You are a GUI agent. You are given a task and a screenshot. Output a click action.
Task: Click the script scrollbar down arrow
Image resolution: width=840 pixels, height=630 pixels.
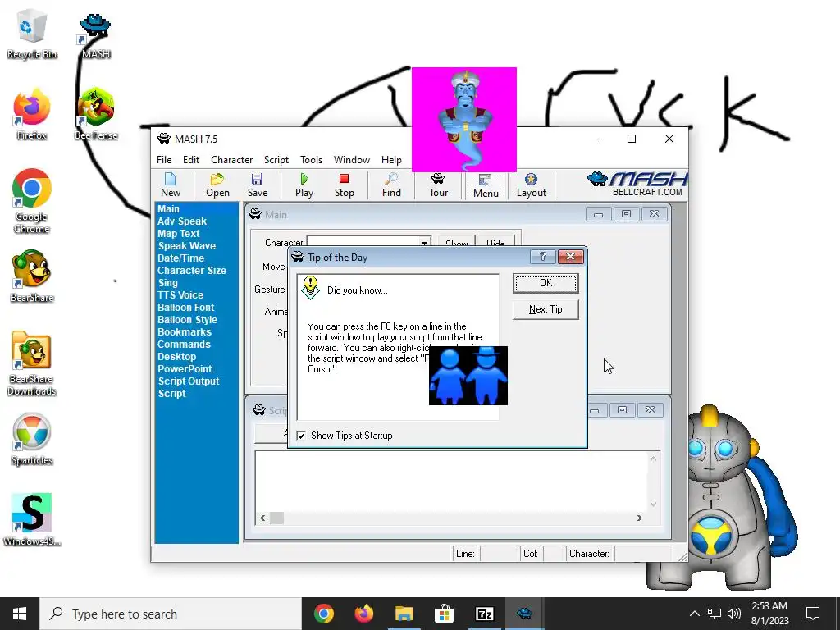[x=653, y=504]
